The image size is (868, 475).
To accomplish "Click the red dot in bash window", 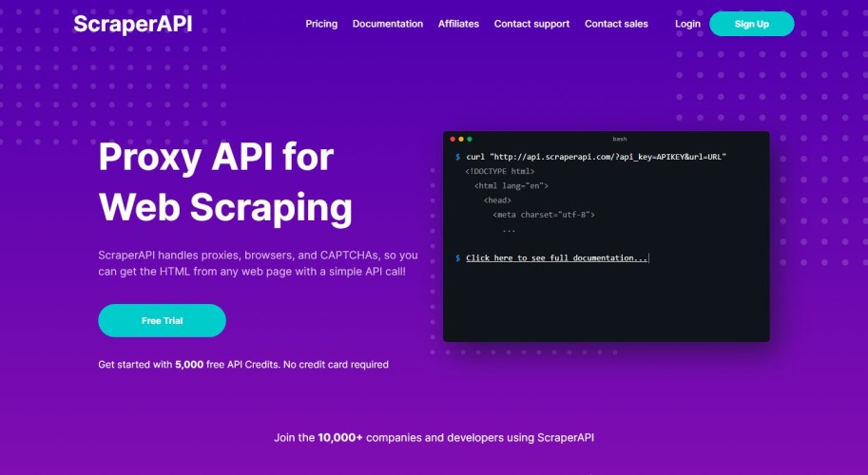I will 453,140.
